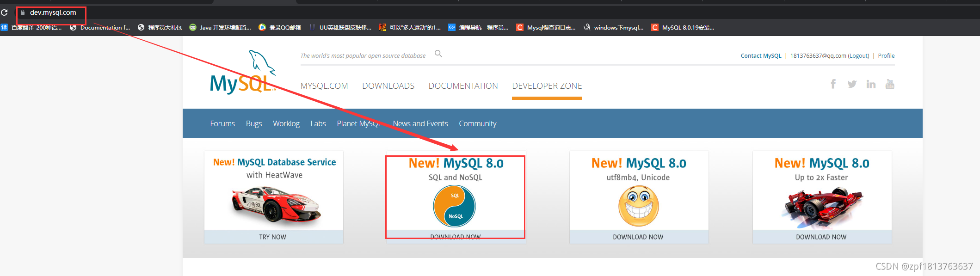The height and width of the screenshot is (276, 980).
Task: Click the SQL NoSQL yin-yang image
Action: [454, 206]
